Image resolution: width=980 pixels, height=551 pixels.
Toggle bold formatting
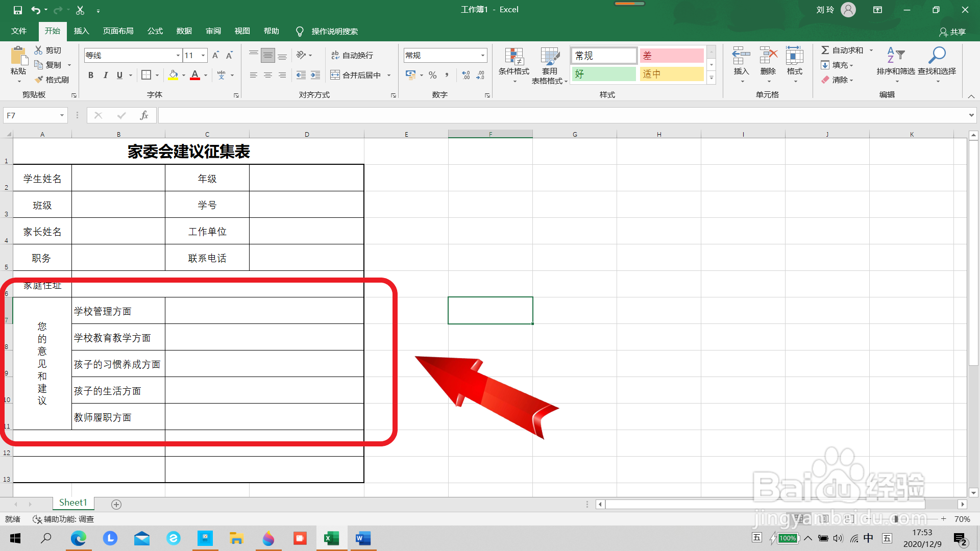pyautogui.click(x=90, y=75)
